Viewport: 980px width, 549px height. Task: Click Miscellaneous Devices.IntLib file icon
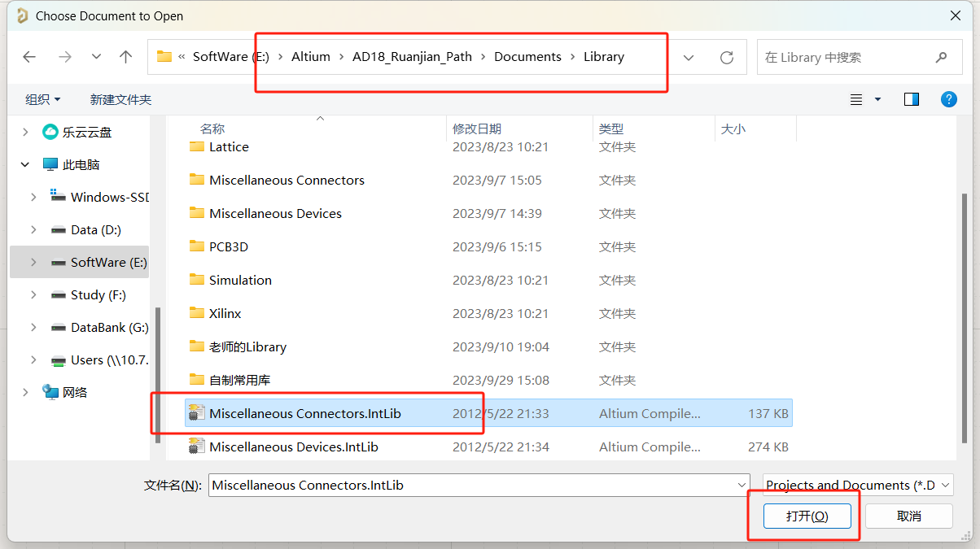197,447
